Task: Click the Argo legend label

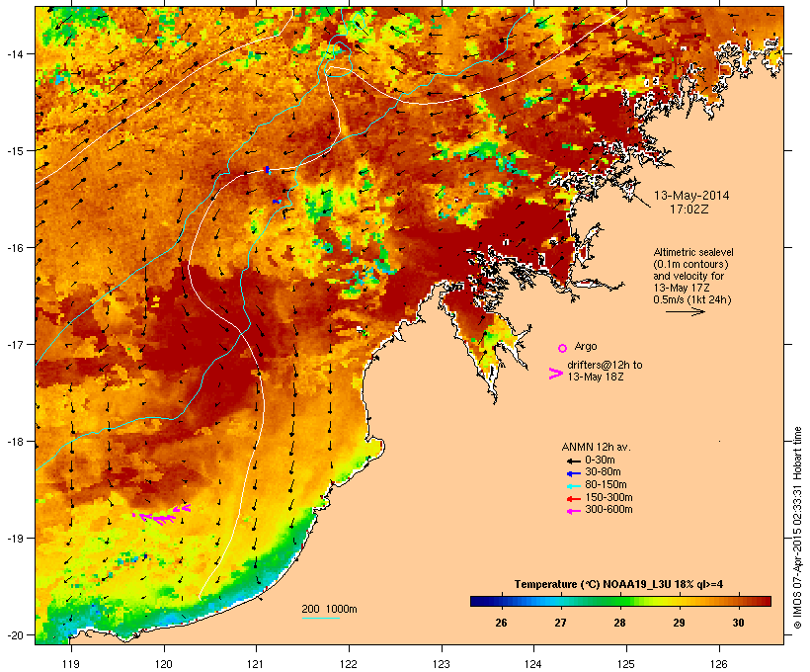Action: tap(586, 346)
